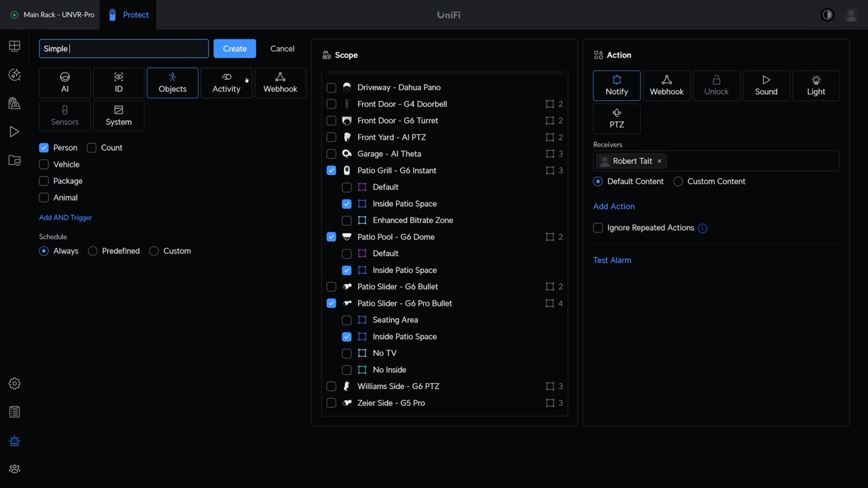Click the Create button
The height and width of the screenshot is (488, 868).
tap(235, 49)
